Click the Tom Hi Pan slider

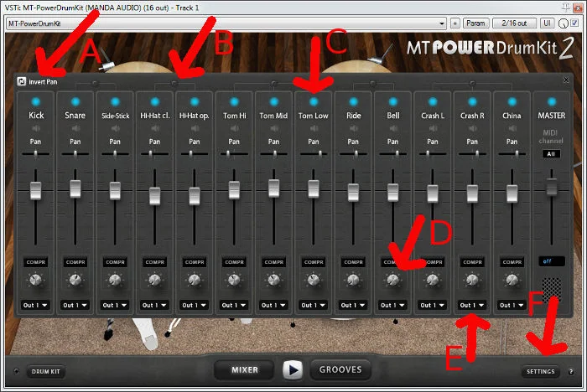234,153
